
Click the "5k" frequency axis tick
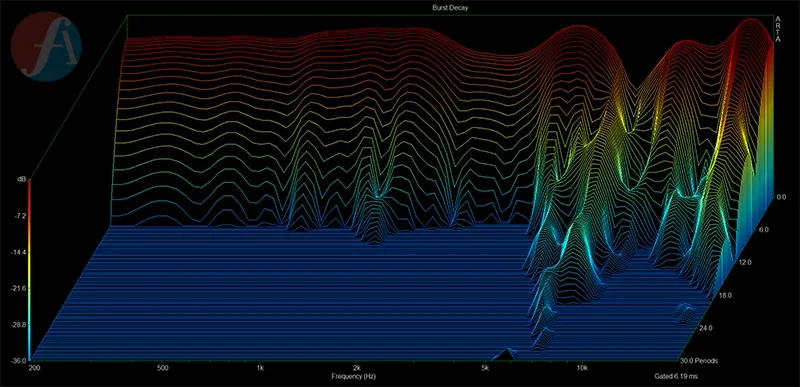[x=485, y=368]
